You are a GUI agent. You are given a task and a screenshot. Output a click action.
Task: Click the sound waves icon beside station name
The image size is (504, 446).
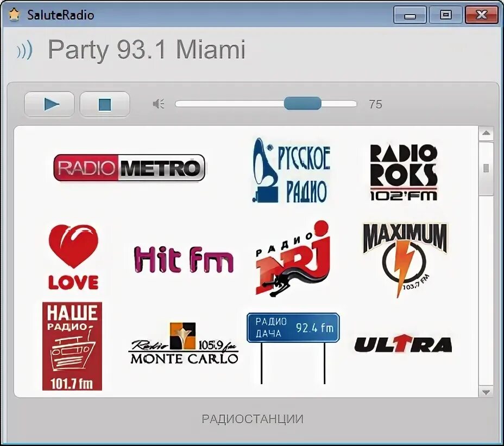pos(25,50)
